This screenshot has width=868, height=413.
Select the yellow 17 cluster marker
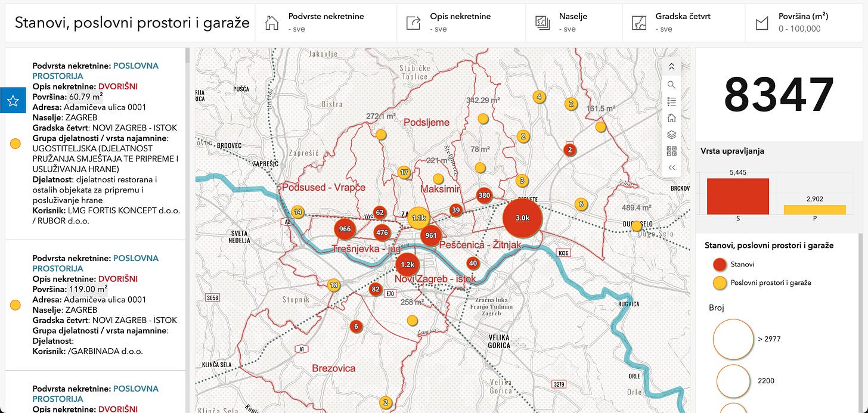[x=404, y=173]
